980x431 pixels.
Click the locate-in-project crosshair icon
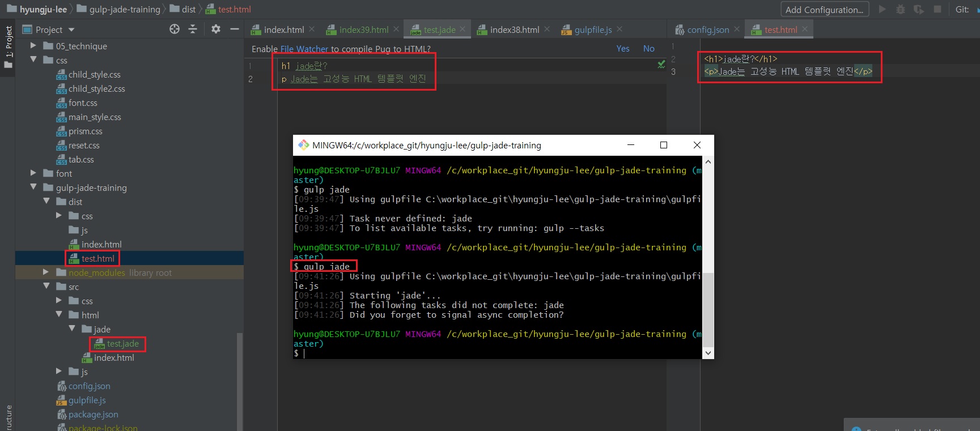click(x=175, y=29)
